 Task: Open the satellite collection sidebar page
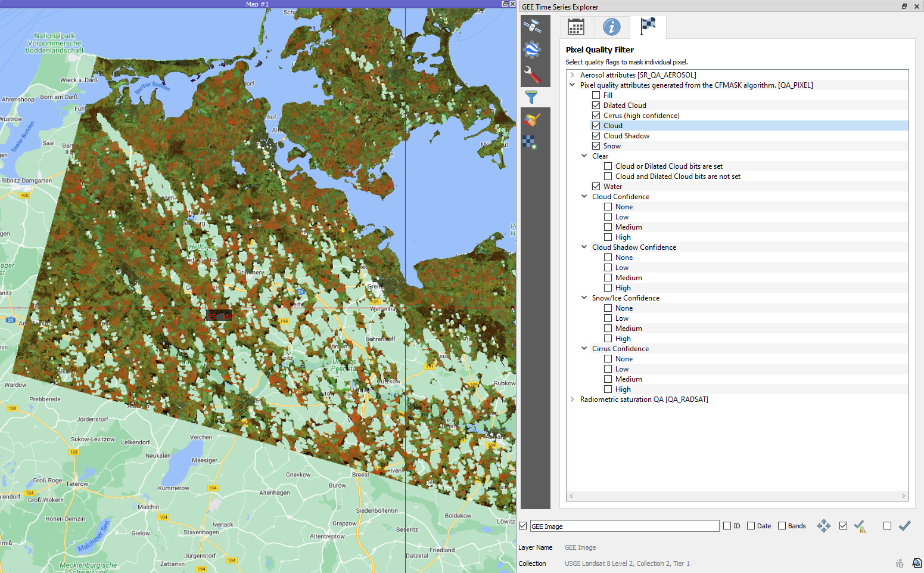click(x=531, y=26)
